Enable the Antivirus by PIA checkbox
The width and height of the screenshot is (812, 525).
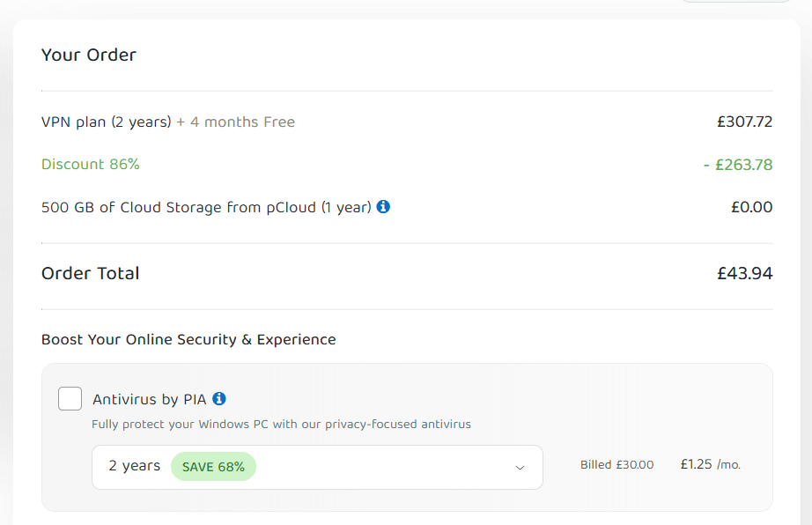[70, 399]
